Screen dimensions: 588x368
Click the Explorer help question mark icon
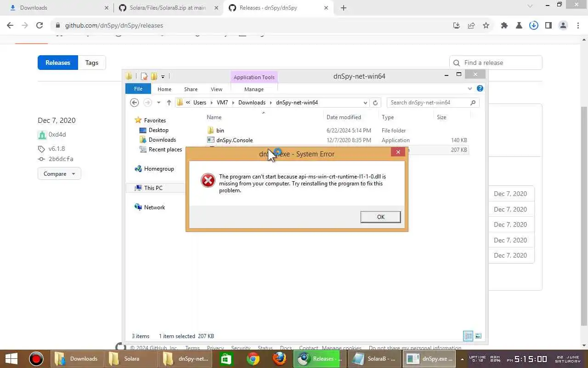tap(480, 88)
